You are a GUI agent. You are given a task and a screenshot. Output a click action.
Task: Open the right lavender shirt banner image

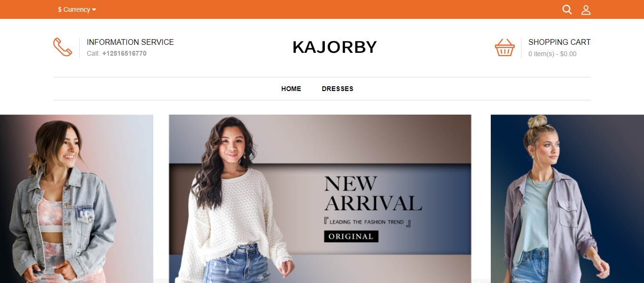(x=567, y=199)
